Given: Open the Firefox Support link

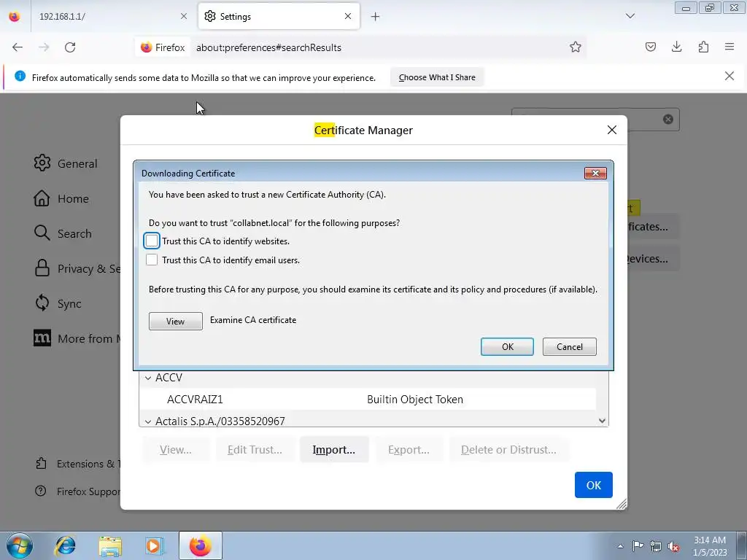Looking at the screenshot, I should 77,491.
